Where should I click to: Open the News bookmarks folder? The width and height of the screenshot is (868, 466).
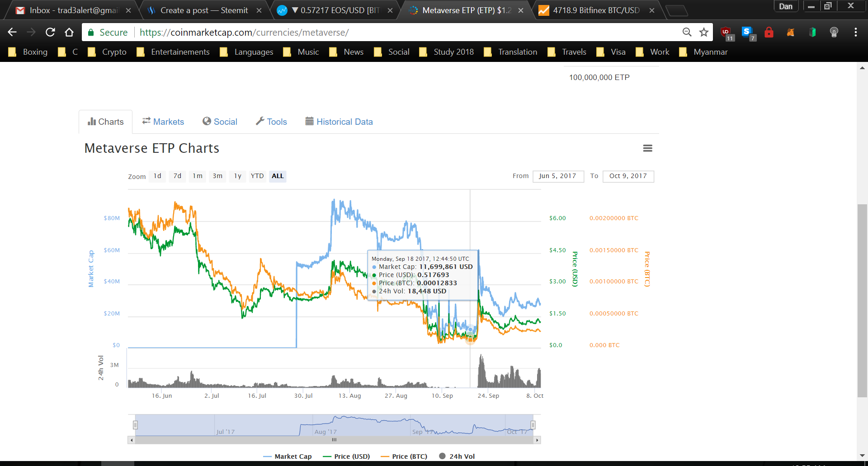(347, 52)
